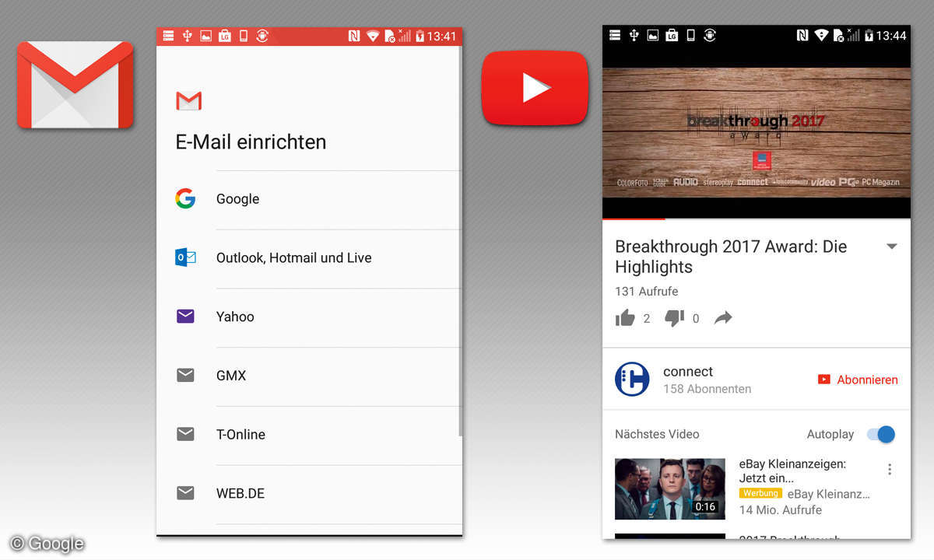Viewport: 934px width, 560px height.
Task: Tap the Google G logo icon
Action: [x=185, y=199]
